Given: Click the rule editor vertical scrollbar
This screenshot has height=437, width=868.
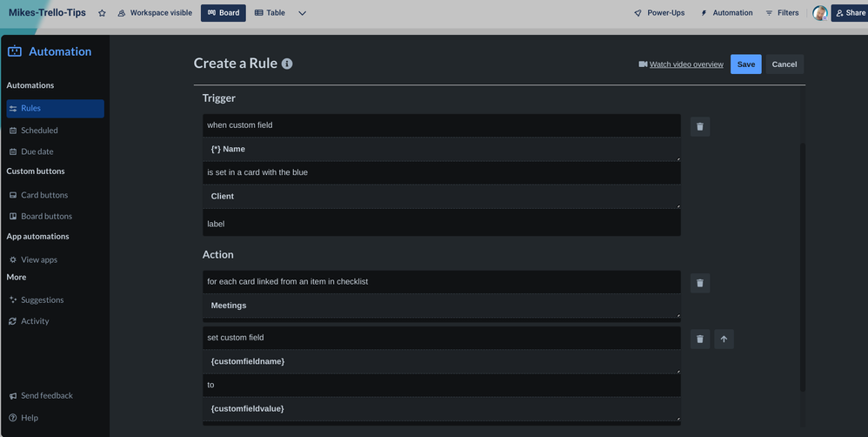Looking at the screenshot, I should (802, 267).
